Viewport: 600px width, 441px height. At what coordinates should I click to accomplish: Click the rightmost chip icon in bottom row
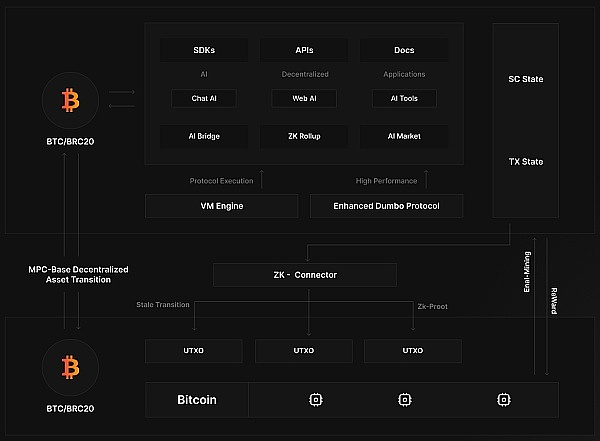tap(502, 400)
